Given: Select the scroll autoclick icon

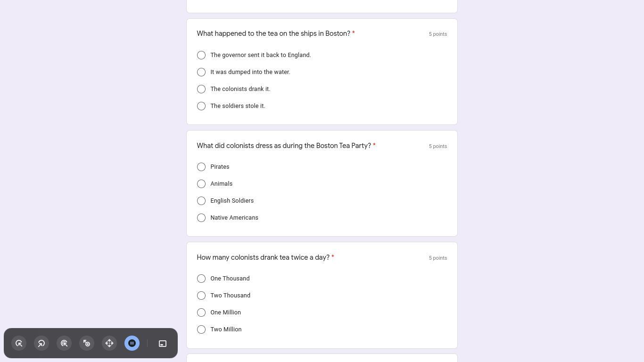Looking at the screenshot, I should click(109, 343).
